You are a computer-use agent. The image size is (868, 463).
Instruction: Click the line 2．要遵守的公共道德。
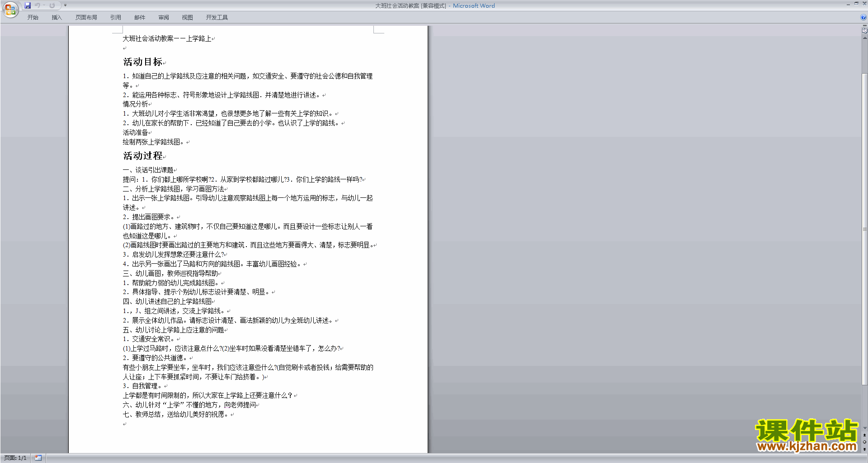coord(156,358)
